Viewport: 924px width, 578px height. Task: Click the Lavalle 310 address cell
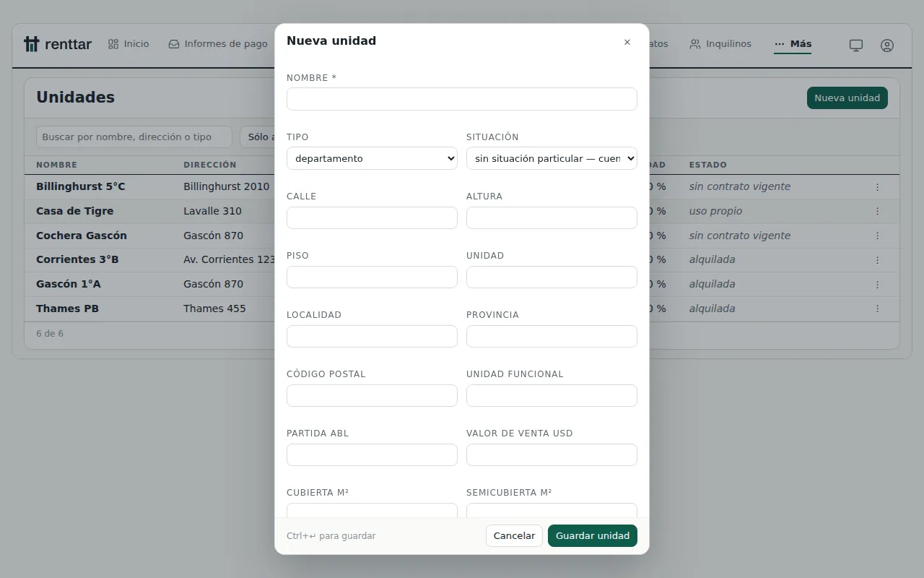click(212, 211)
